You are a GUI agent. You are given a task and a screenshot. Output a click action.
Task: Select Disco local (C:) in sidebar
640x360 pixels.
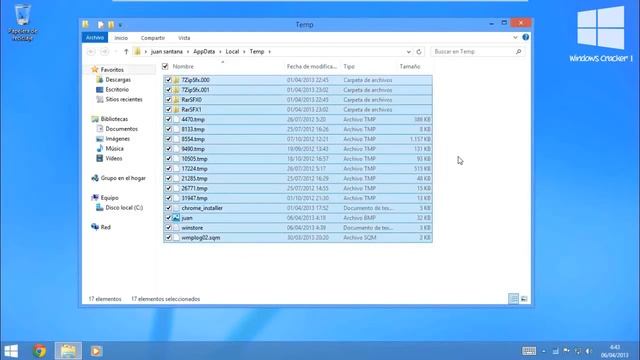pyautogui.click(x=124, y=207)
